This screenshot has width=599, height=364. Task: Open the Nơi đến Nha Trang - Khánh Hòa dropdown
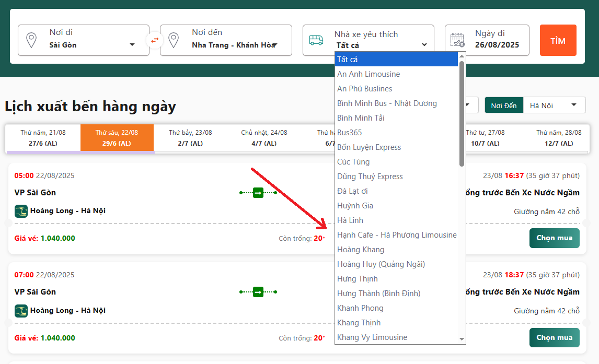pyautogui.click(x=226, y=40)
